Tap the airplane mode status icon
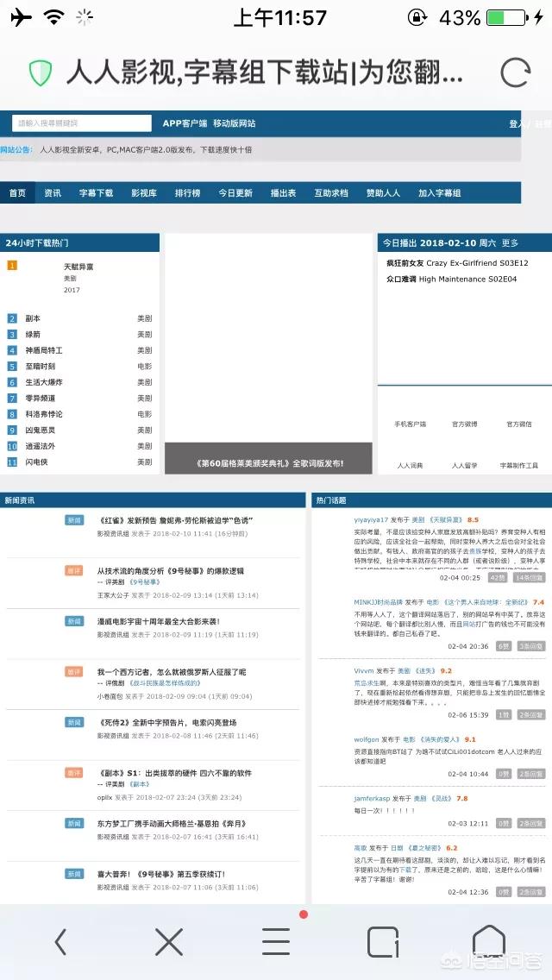Screen dimensions: 552x980 click(x=22, y=17)
